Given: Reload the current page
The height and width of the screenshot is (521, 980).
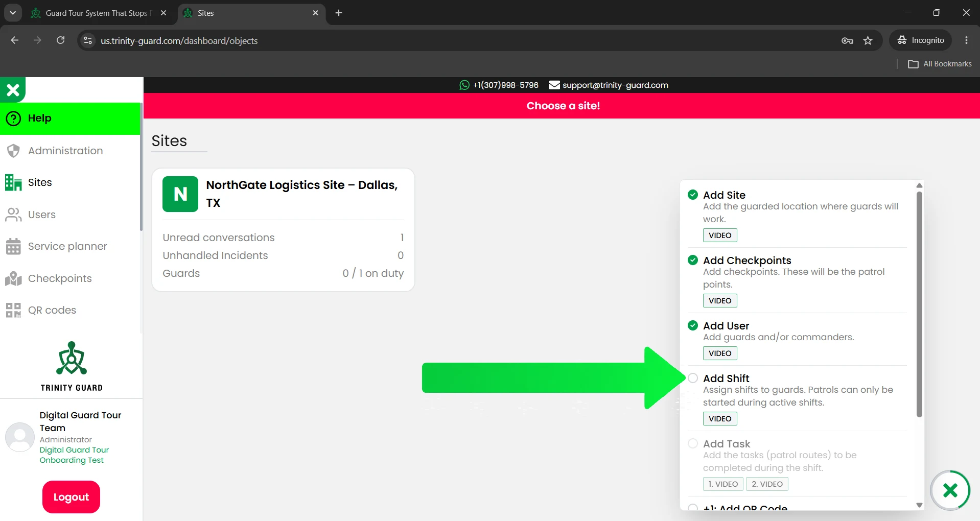Looking at the screenshot, I should click(60, 40).
